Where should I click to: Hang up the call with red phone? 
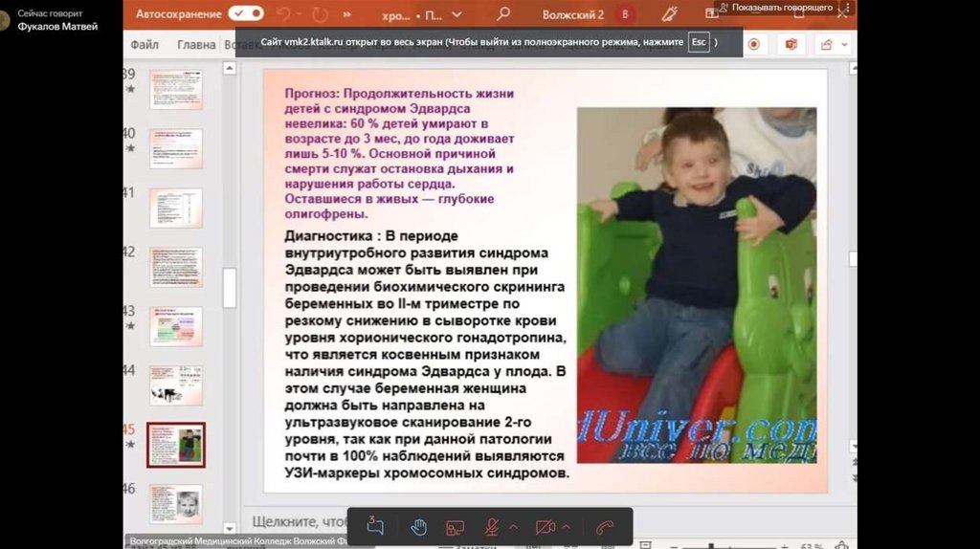point(604,527)
